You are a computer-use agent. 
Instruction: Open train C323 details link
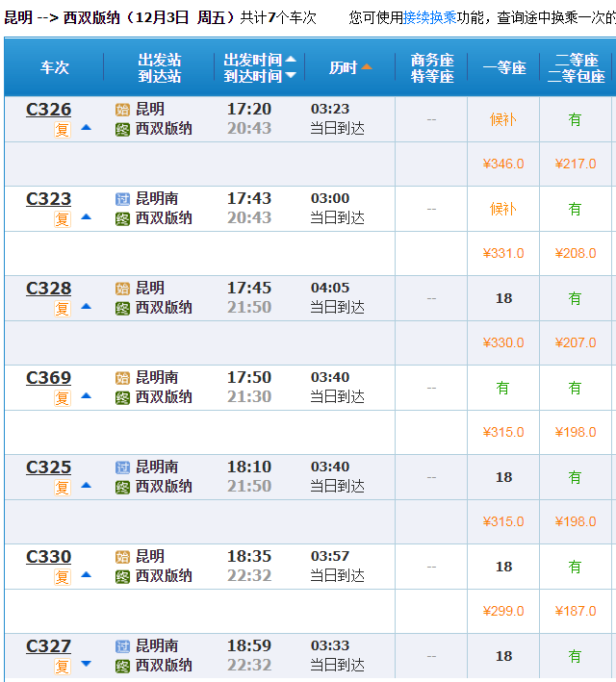pyautogui.click(x=48, y=199)
